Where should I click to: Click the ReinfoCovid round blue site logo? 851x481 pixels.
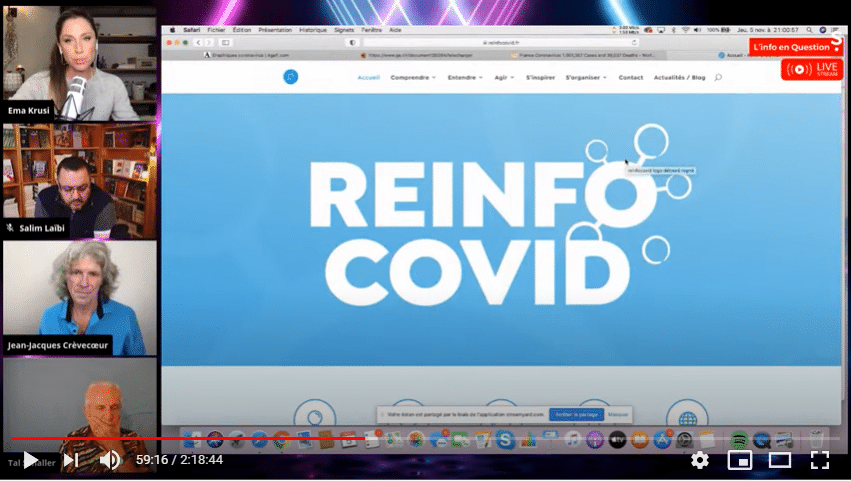[291, 77]
